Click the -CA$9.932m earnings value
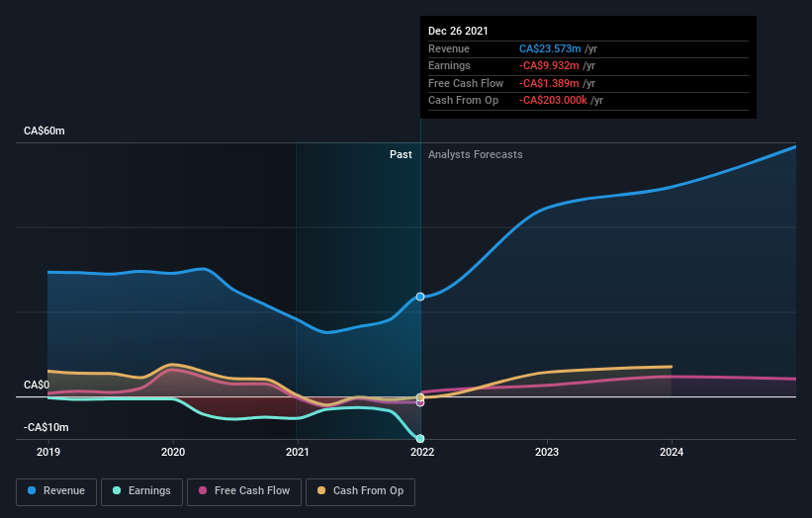The height and width of the screenshot is (518, 812). (x=549, y=65)
